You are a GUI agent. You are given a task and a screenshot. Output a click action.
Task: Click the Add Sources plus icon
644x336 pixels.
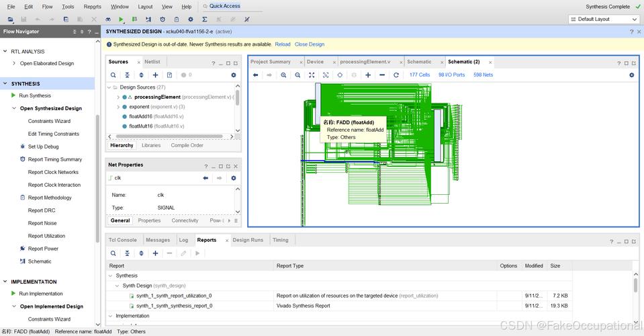[155, 75]
